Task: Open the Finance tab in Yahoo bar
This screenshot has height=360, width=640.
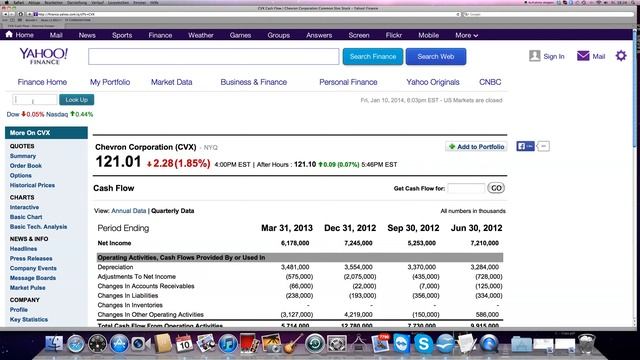Action: point(160,35)
